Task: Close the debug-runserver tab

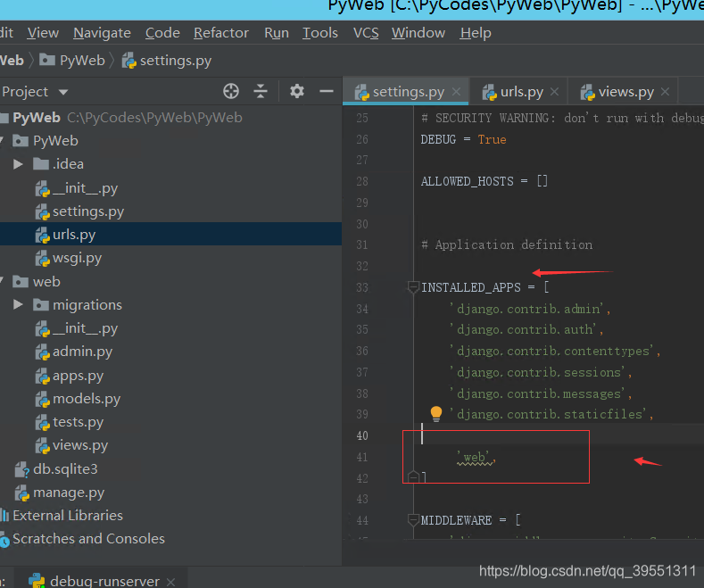Action: 170,582
